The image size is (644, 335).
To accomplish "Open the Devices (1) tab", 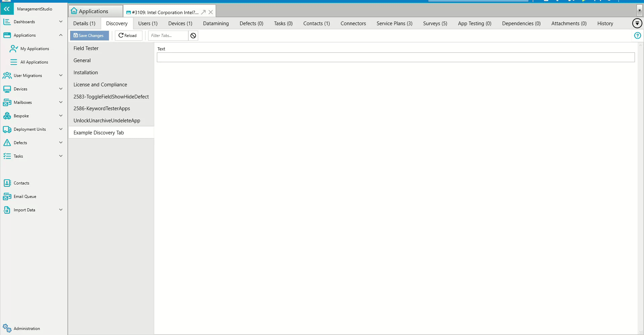I will (180, 24).
